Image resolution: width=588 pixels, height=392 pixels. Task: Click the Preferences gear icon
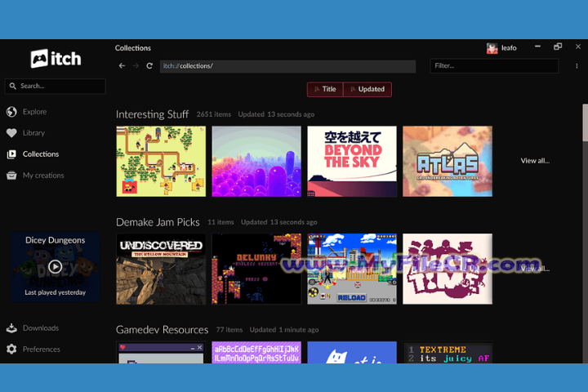pos(11,350)
